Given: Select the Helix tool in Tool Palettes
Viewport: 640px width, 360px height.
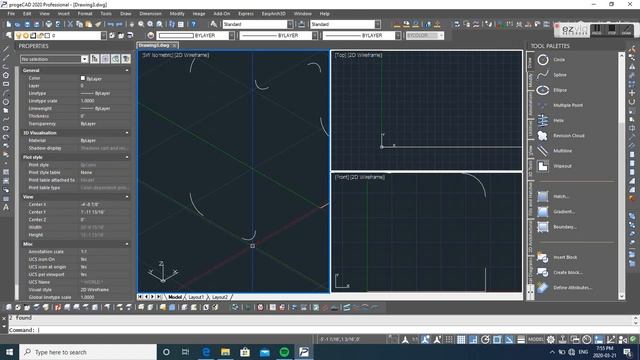Looking at the screenshot, I should click(x=551, y=120).
